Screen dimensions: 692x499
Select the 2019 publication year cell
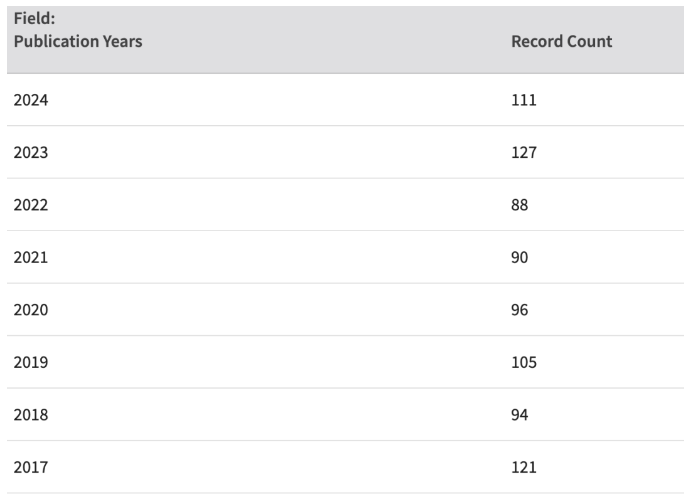[30, 362]
